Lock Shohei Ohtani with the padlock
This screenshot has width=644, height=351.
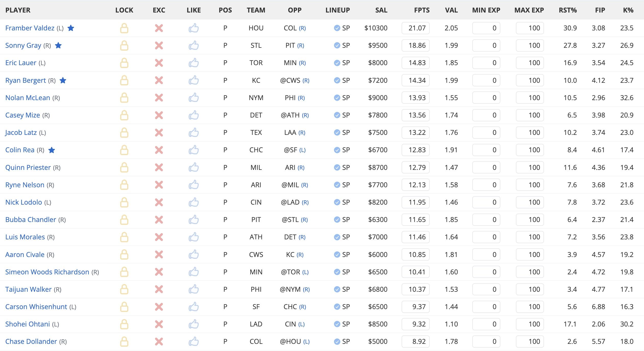click(124, 324)
